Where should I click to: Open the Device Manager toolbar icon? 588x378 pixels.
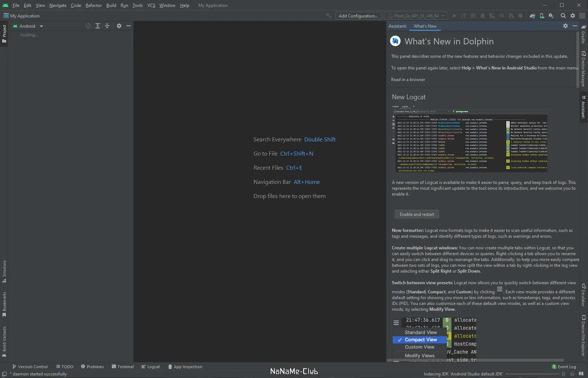pos(542,16)
